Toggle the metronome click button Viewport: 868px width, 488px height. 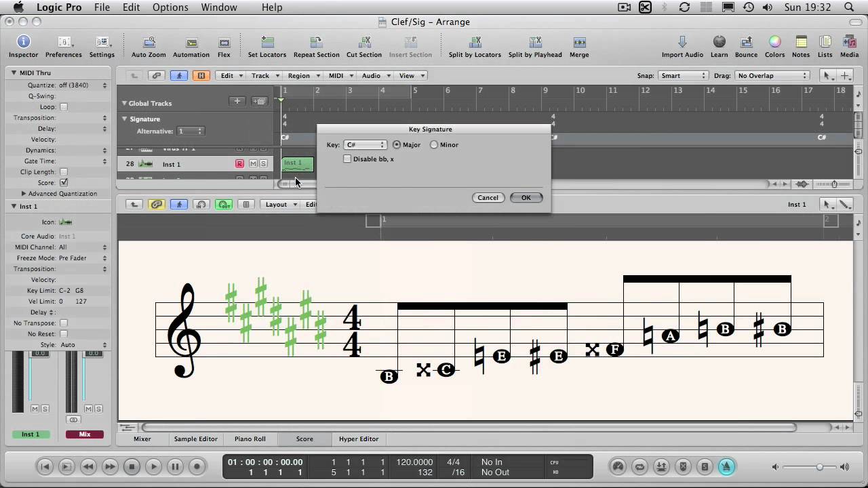[x=726, y=466]
